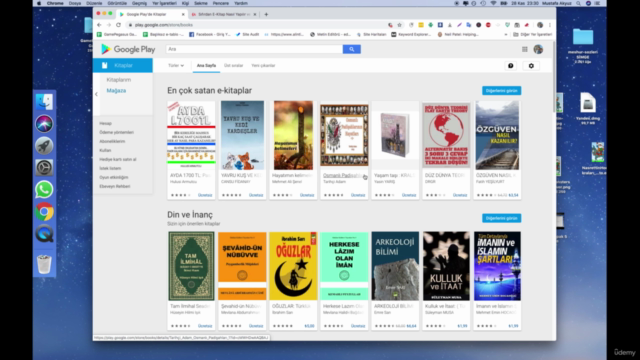
Task: Open Spotlight search in menu bar
Action: (x=578, y=3)
